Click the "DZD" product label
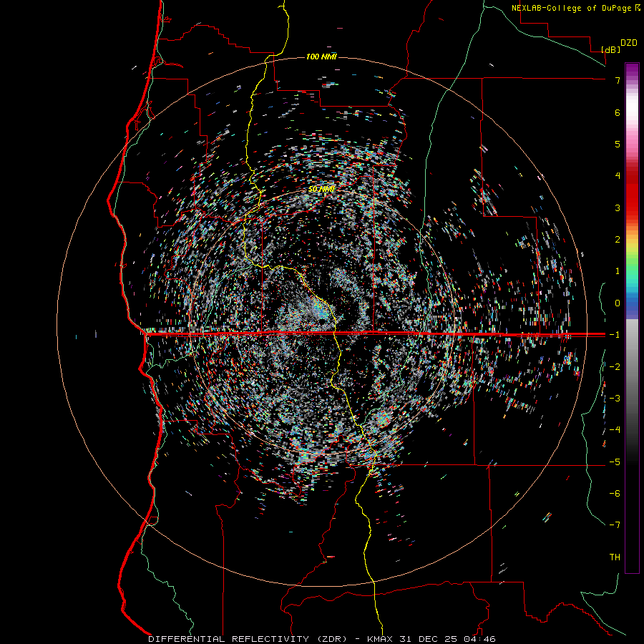Image resolution: width=644 pixels, height=644 pixels. pyautogui.click(x=629, y=43)
